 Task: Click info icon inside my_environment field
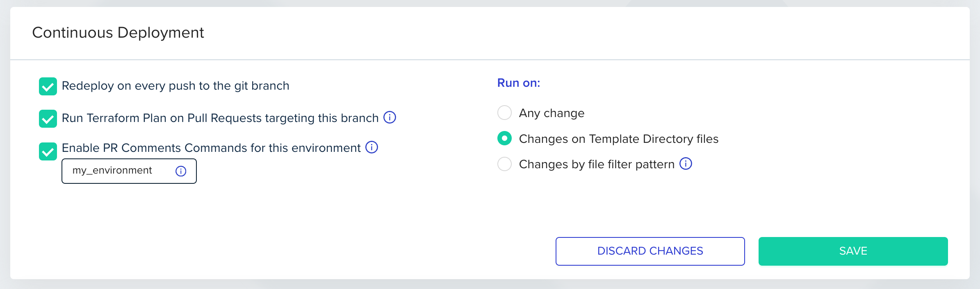(181, 171)
